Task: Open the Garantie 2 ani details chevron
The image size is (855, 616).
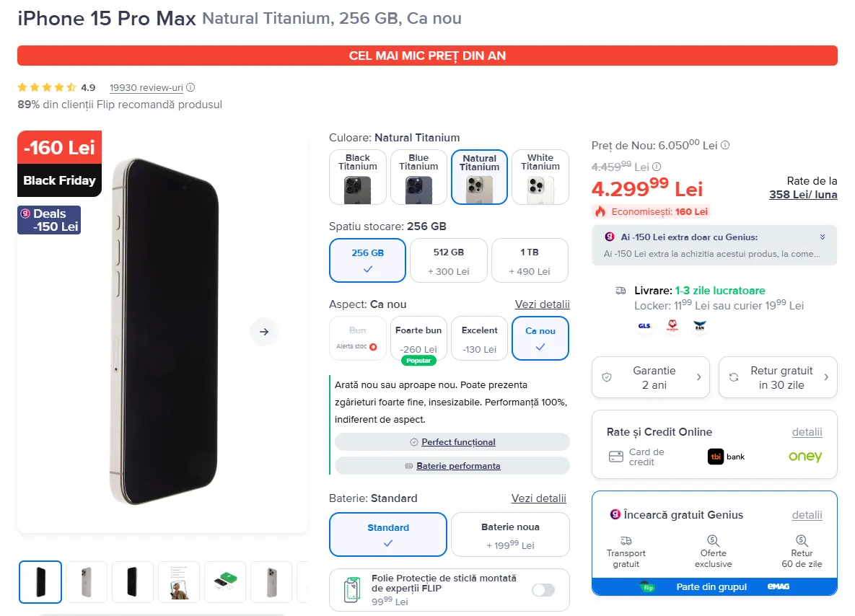Action: [x=698, y=377]
